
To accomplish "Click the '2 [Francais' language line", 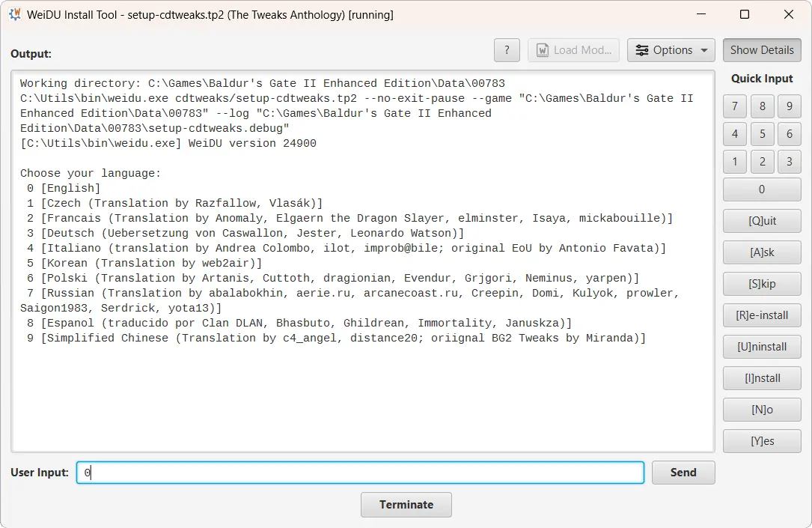I will click(349, 218).
